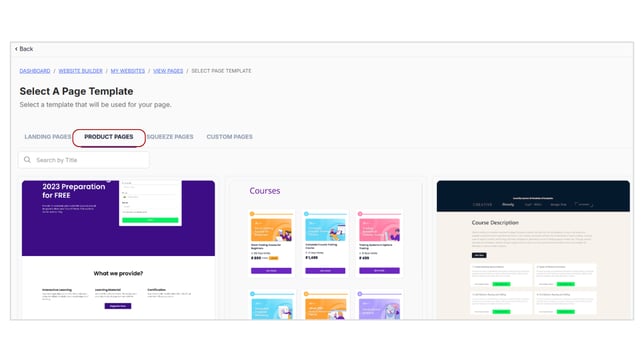Click the Select Page Template breadcrumb text
Screen dimensions: 644x362
coord(221,71)
